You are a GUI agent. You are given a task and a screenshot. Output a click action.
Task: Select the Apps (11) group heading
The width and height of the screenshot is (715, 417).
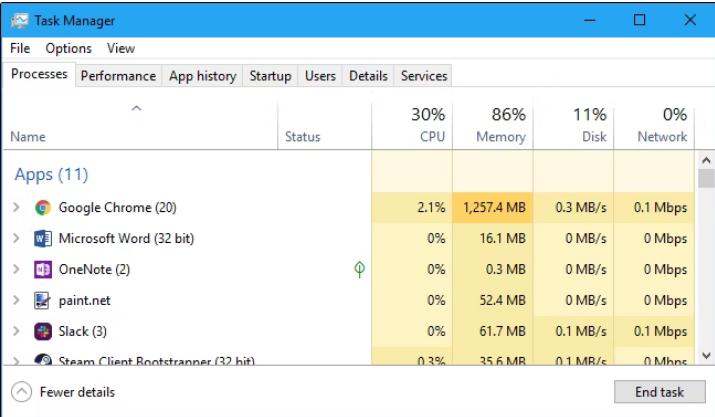tap(51, 175)
